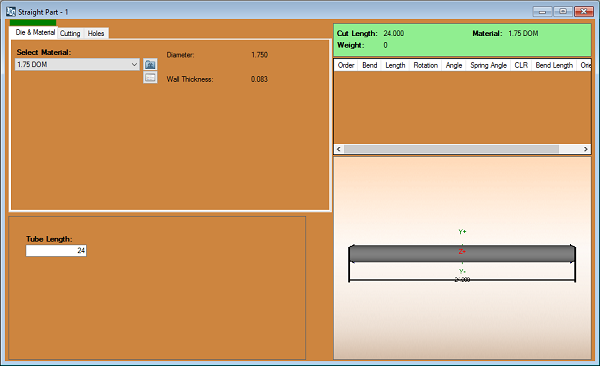This screenshot has height=366, width=600.
Task: Select the 1.75 DOM material combo box
Action: (77, 64)
